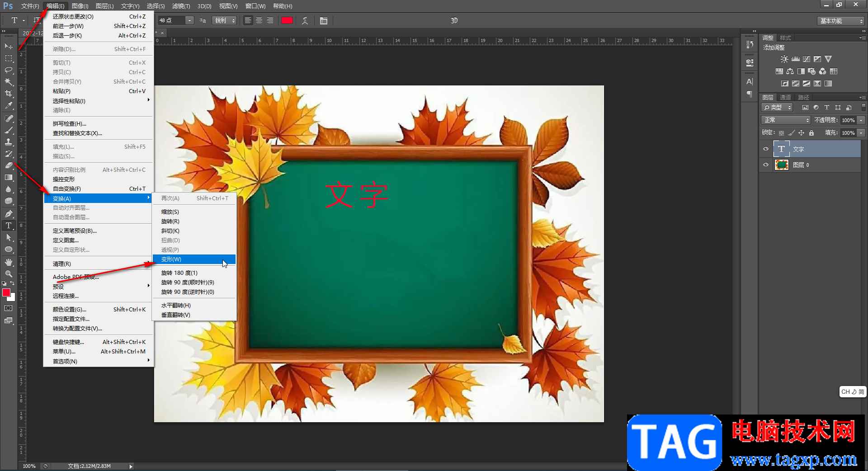Add a Brightness/Contrast adjustment
This screenshot has height=471, width=868.
(x=784, y=59)
